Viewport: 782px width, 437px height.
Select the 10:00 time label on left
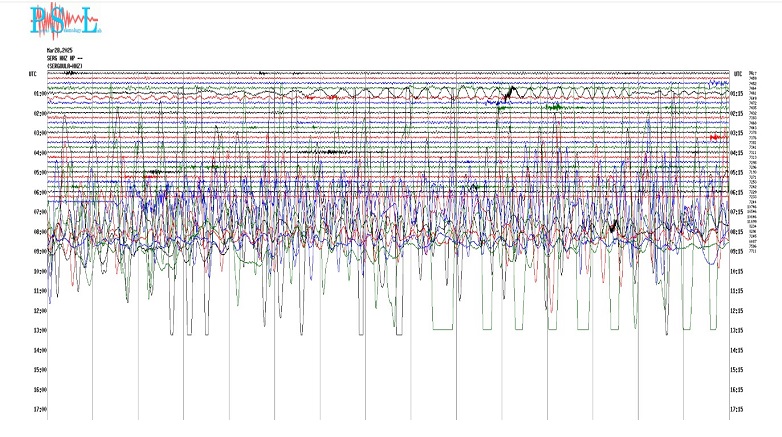coord(40,271)
